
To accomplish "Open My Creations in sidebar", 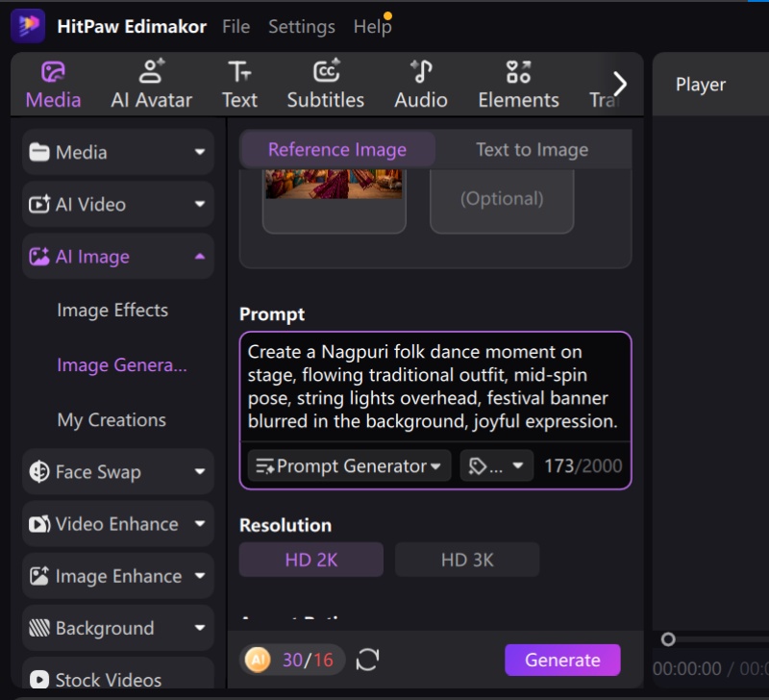I will pyautogui.click(x=112, y=420).
